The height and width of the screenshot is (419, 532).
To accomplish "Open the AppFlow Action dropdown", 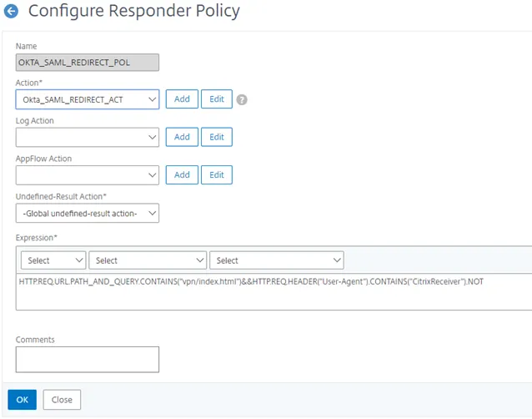I will [87, 174].
